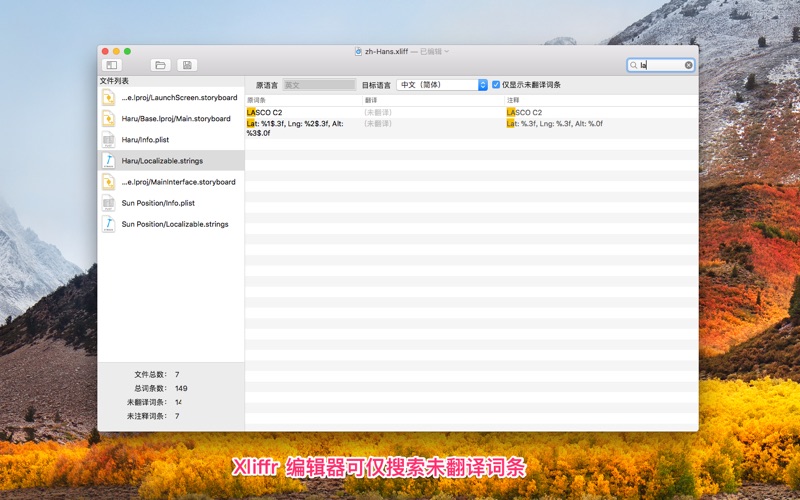Clear search text with the X icon

pyautogui.click(x=688, y=65)
